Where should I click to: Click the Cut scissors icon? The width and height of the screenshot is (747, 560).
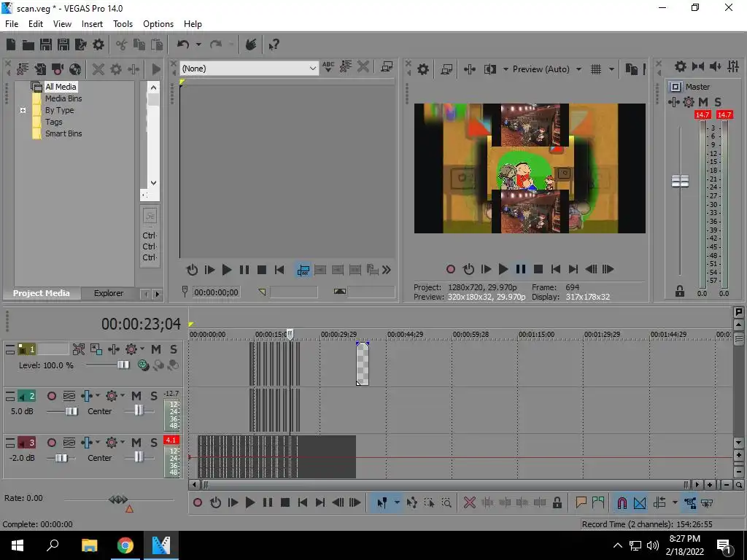coord(121,44)
